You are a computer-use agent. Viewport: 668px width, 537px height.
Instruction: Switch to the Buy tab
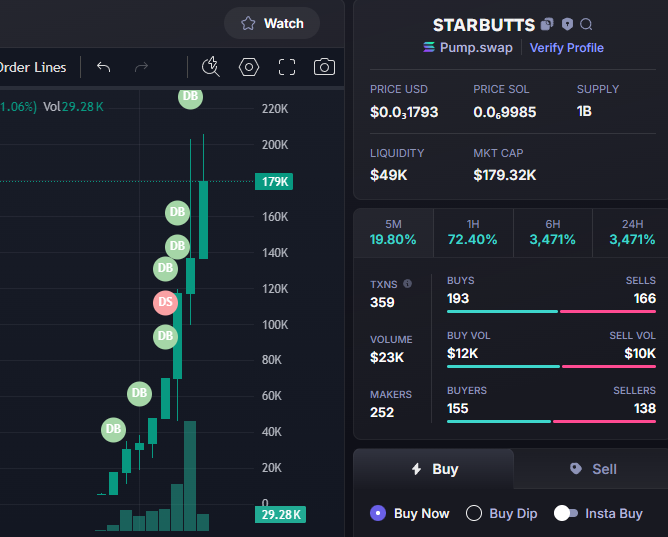(x=434, y=469)
